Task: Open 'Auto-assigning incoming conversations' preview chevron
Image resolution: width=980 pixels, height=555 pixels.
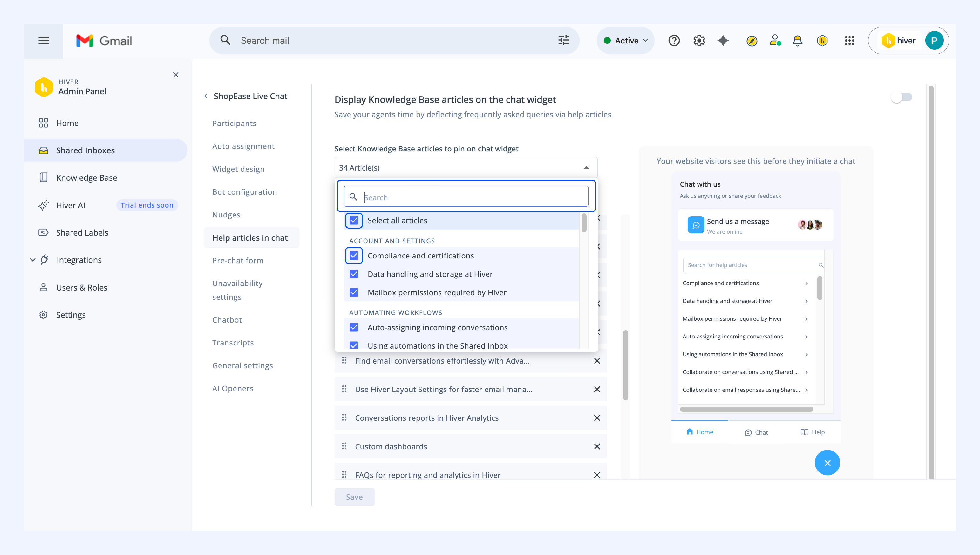Action: [806, 337]
